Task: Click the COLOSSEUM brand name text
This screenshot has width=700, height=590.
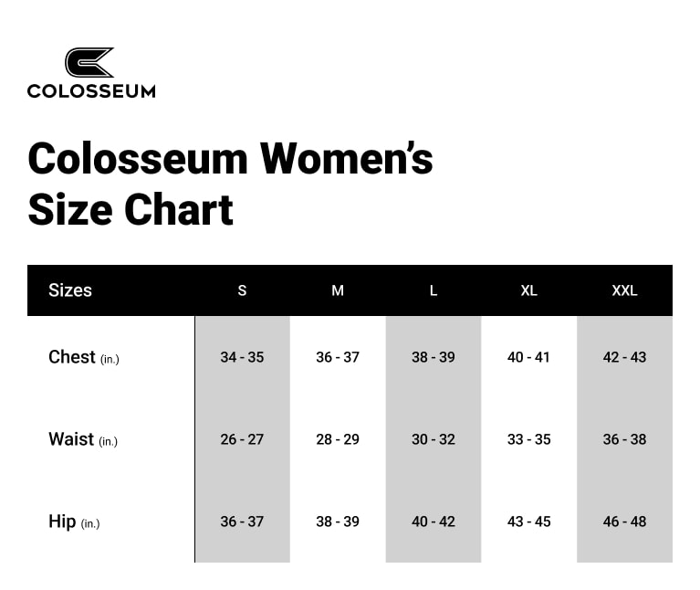Action: [91, 91]
